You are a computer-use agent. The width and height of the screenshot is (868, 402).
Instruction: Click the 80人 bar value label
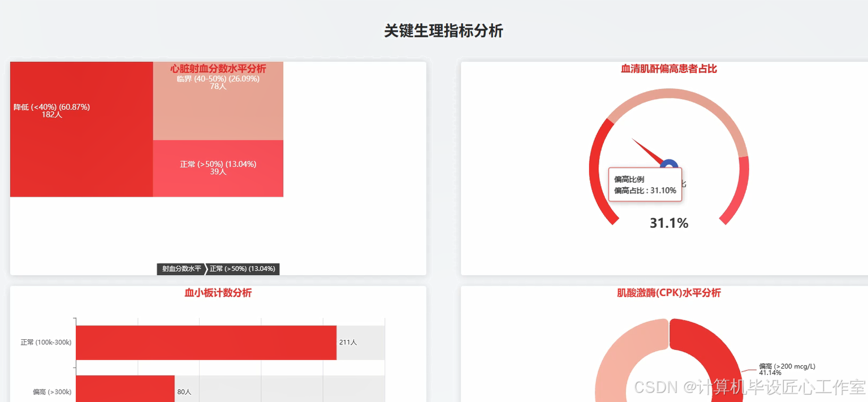tap(184, 391)
